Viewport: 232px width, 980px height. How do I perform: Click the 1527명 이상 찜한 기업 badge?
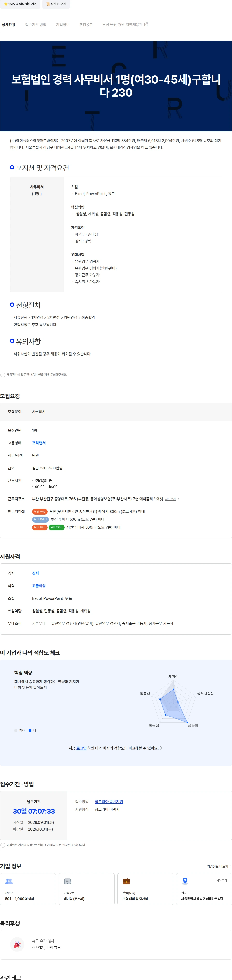pos(20,4)
